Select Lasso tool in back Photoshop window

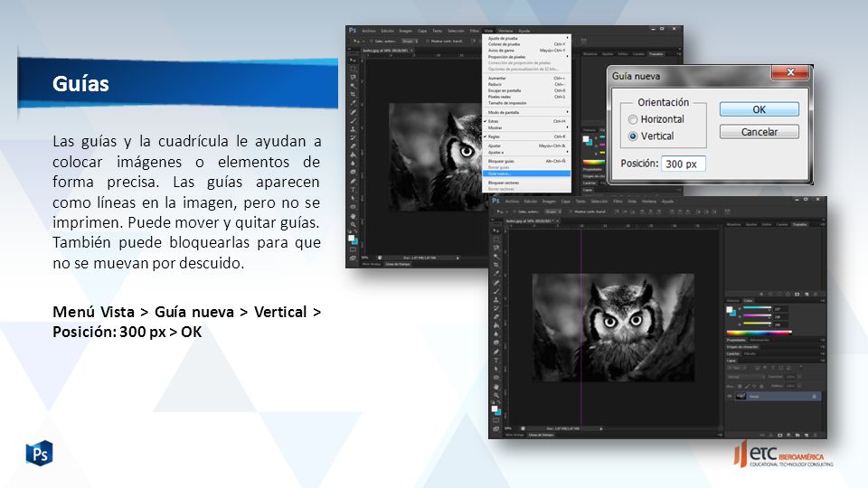click(354, 77)
